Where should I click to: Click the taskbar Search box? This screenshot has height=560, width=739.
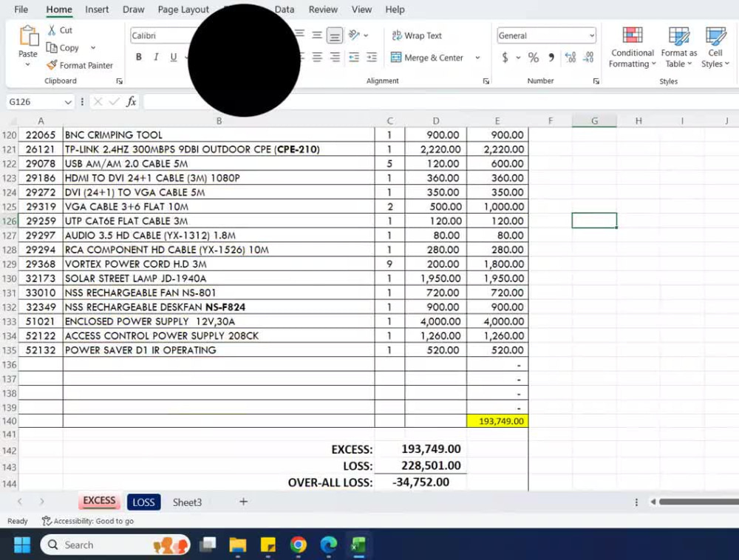point(115,545)
